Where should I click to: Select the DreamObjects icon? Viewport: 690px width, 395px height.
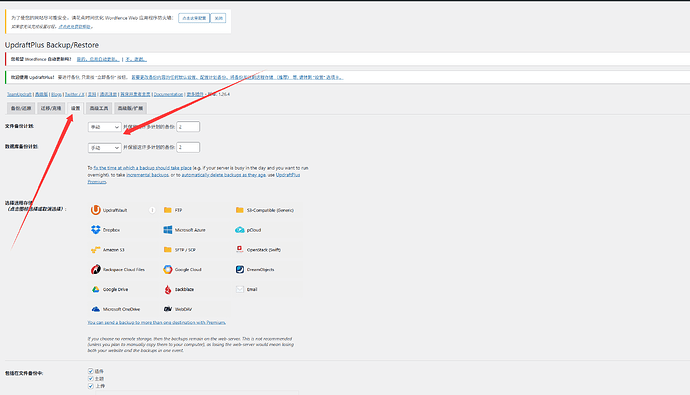click(x=239, y=269)
